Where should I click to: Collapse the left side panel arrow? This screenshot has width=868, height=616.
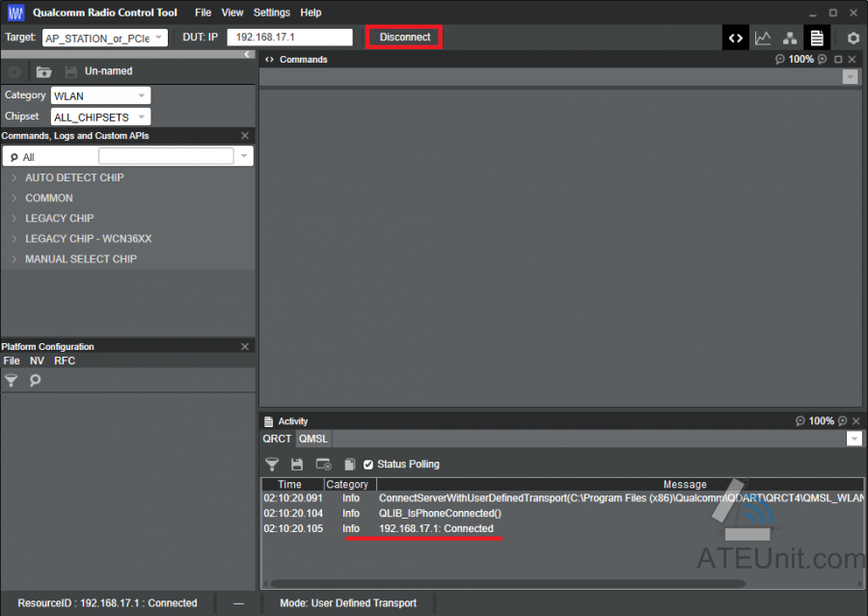(247, 54)
